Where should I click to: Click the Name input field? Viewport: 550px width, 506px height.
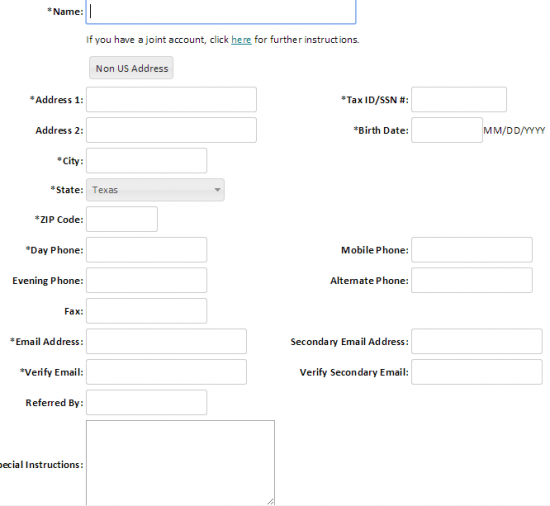point(221,12)
